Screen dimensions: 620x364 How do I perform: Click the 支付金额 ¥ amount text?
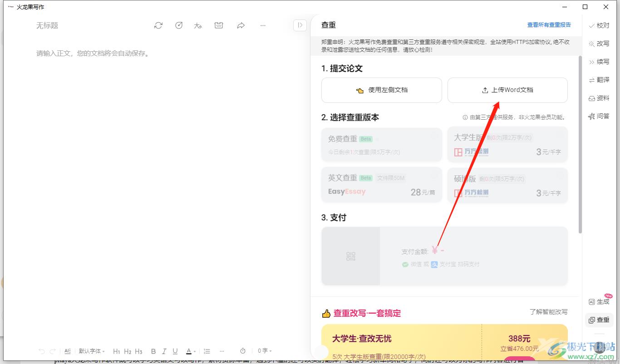coord(423,251)
